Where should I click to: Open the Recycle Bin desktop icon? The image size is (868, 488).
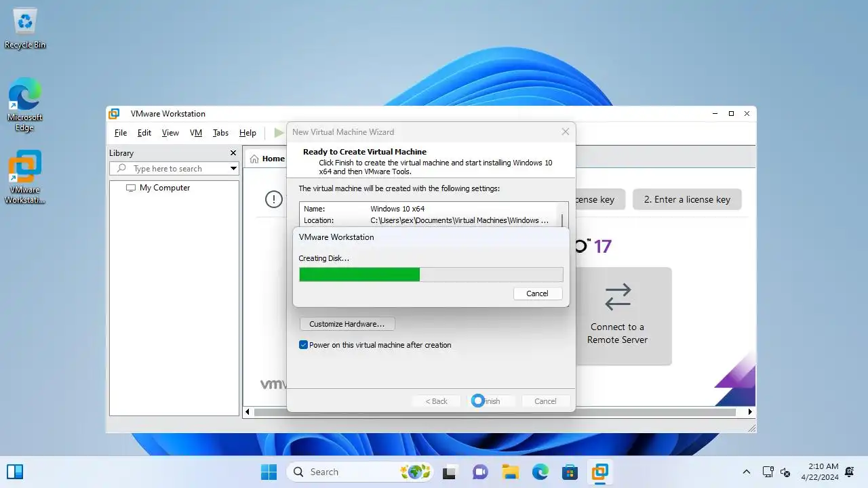click(25, 28)
